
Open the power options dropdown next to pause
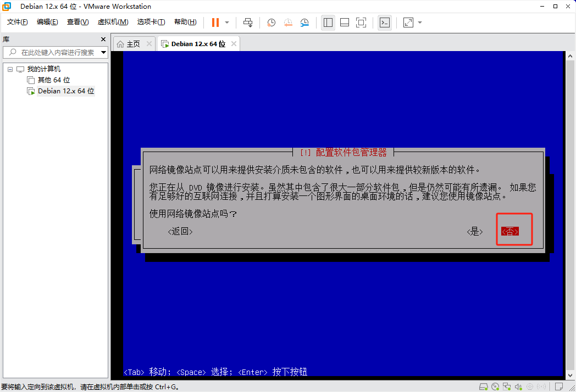pos(227,23)
